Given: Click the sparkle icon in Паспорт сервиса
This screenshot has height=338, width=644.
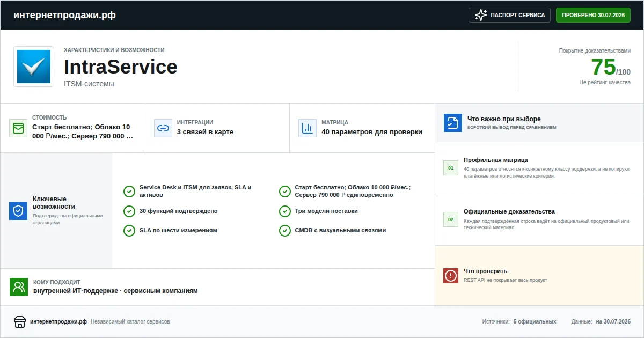Looking at the screenshot, I should pyautogui.click(x=481, y=15).
